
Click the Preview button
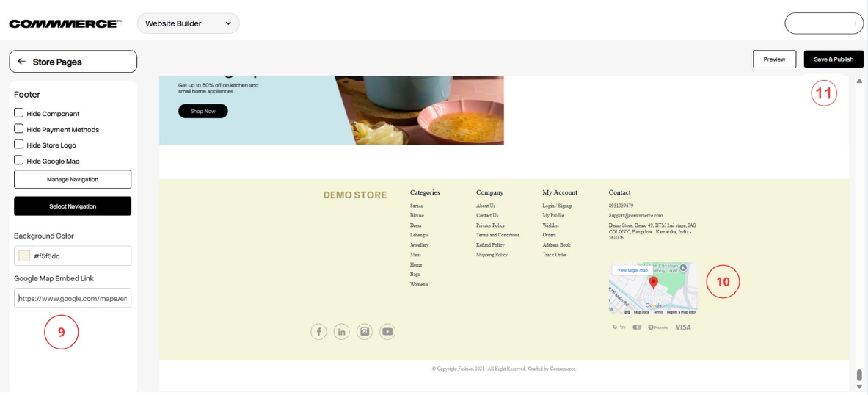click(774, 59)
